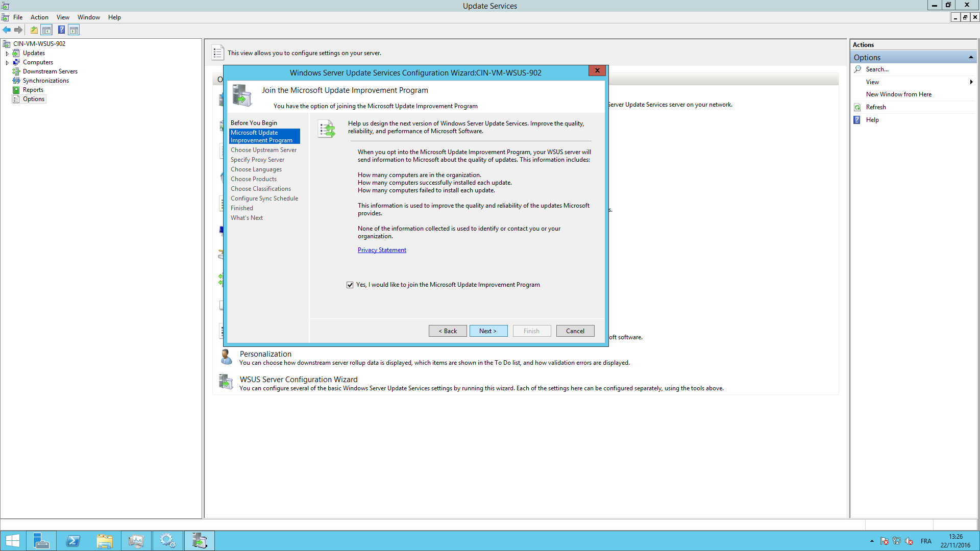Click New Window from Here action
The width and height of the screenshot is (980, 551).
pyautogui.click(x=898, y=94)
